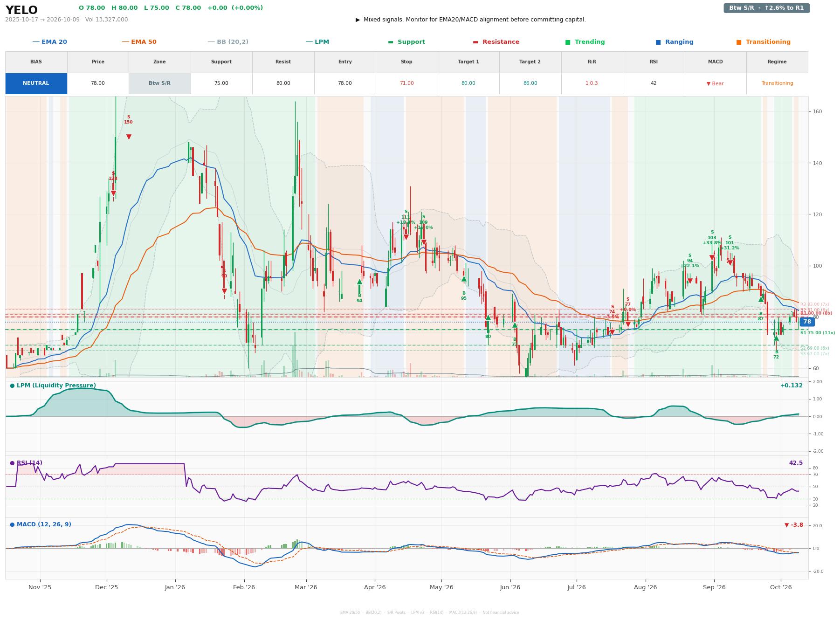Click the Stop value 71.00
Image resolution: width=840 pixels, height=620 pixels.
pyautogui.click(x=406, y=83)
